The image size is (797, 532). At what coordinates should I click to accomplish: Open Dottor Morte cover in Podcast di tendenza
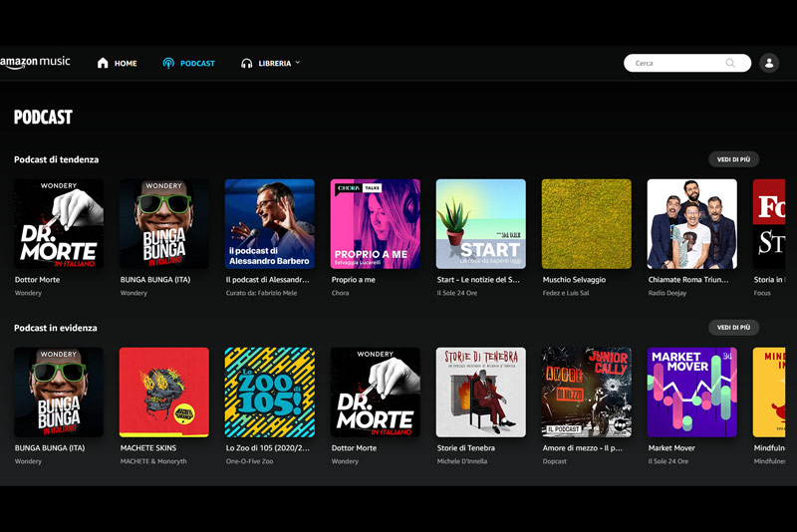(59, 223)
